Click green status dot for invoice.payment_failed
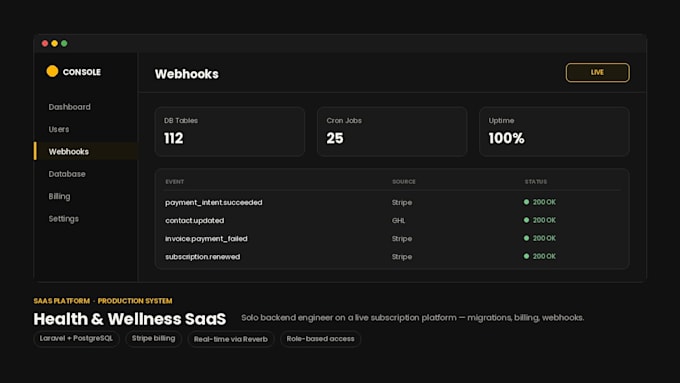Image resolution: width=680 pixels, height=383 pixels. [526, 238]
